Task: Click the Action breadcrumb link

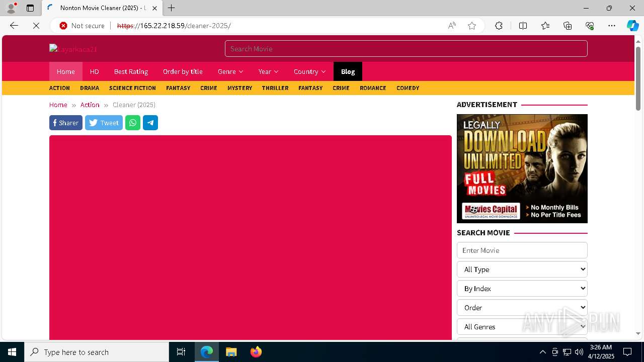Action: [x=90, y=105]
